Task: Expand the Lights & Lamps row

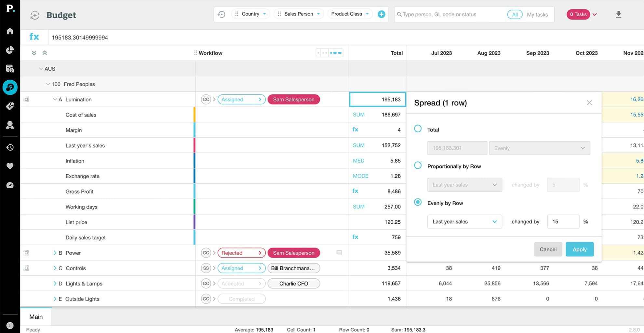Action: click(x=55, y=284)
